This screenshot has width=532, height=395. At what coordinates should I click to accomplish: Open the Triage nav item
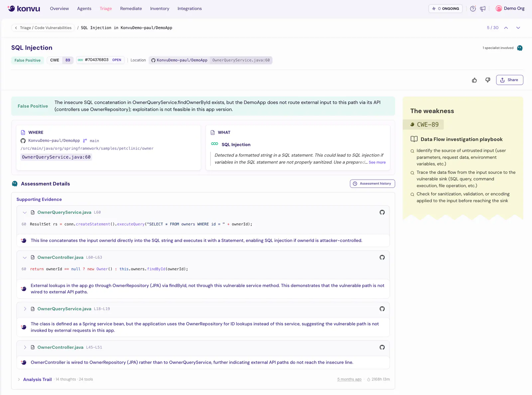tap(106, 9)
